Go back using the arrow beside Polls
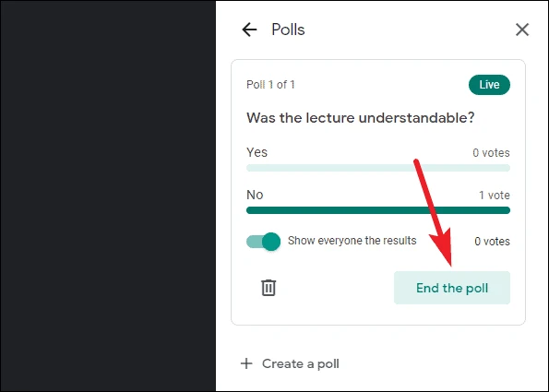 click(x=249, y=30)
